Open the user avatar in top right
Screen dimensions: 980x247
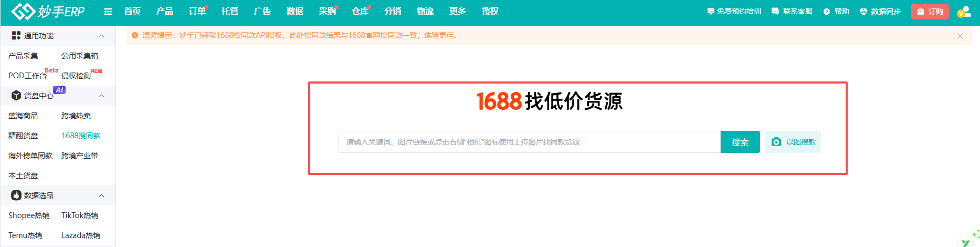click(964, 12)
